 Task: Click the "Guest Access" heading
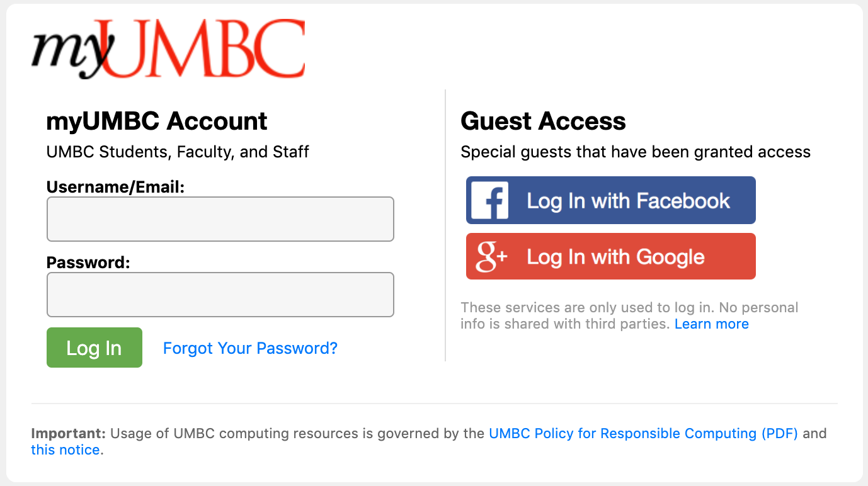543,120
